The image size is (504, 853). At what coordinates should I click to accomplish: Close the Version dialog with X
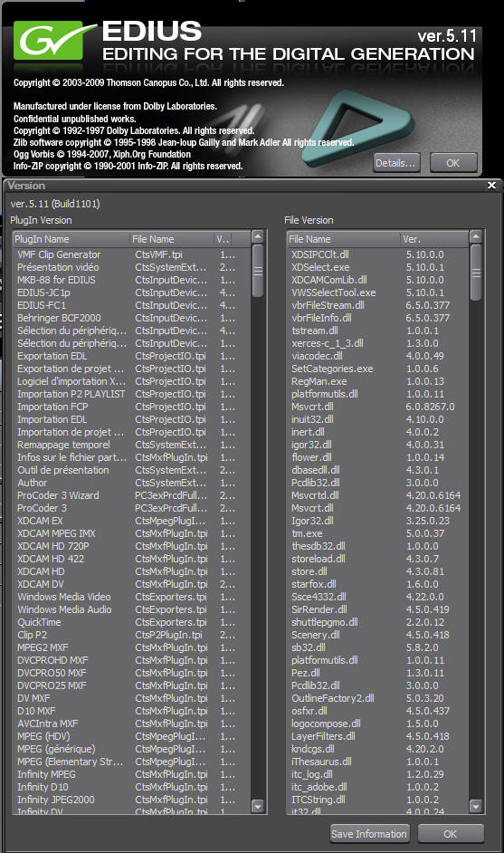[491, 185]
